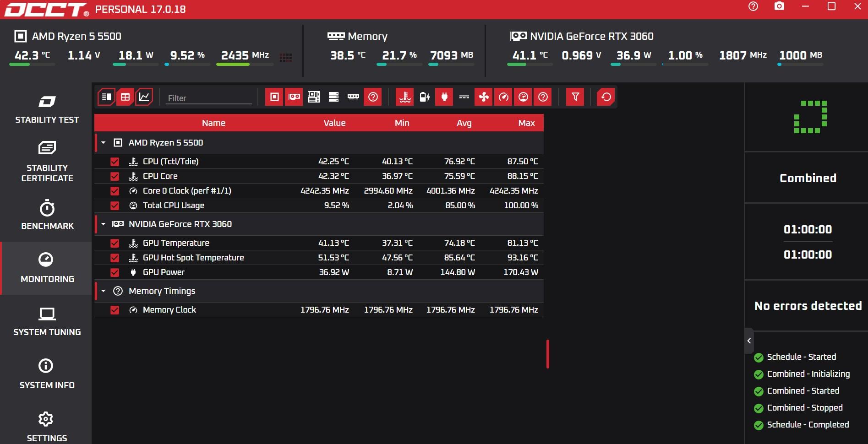868x444 pixels.
Task: Go to the Benchmark section
Action: point(47,215)
